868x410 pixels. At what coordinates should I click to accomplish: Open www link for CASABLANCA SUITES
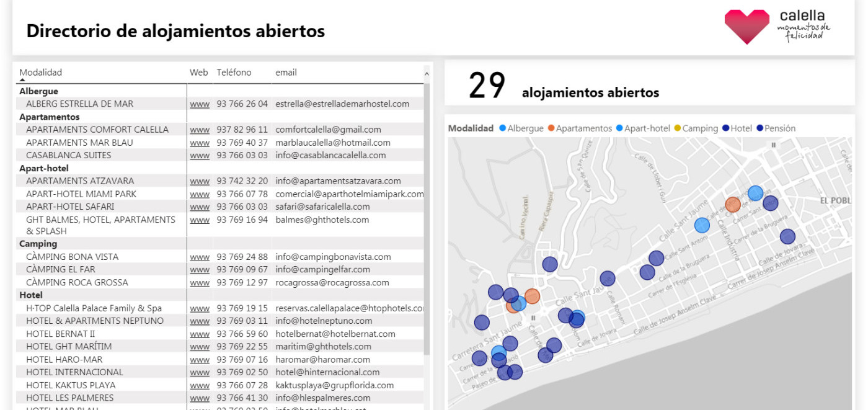[199, 156]
